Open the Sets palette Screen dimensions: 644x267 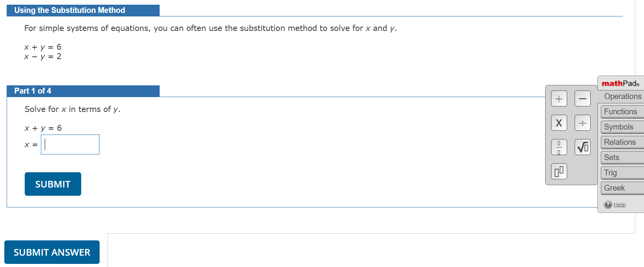point(621,157)
